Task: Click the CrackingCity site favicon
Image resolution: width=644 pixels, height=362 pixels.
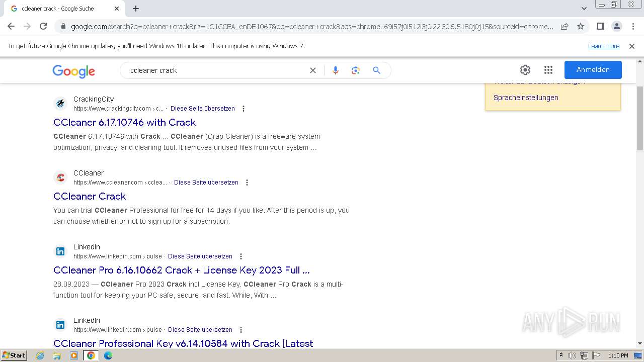Action: (x=60, y=104)
